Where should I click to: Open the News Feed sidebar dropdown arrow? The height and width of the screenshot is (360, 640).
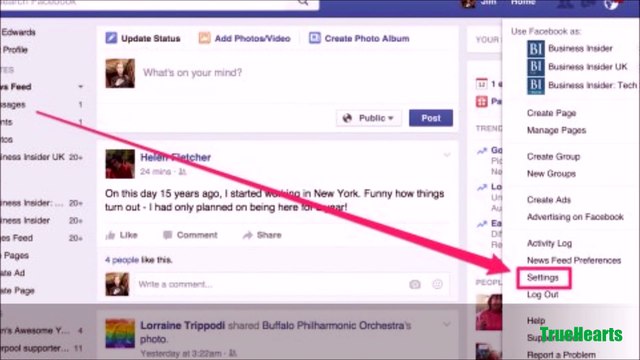click(x=80, y=87)
